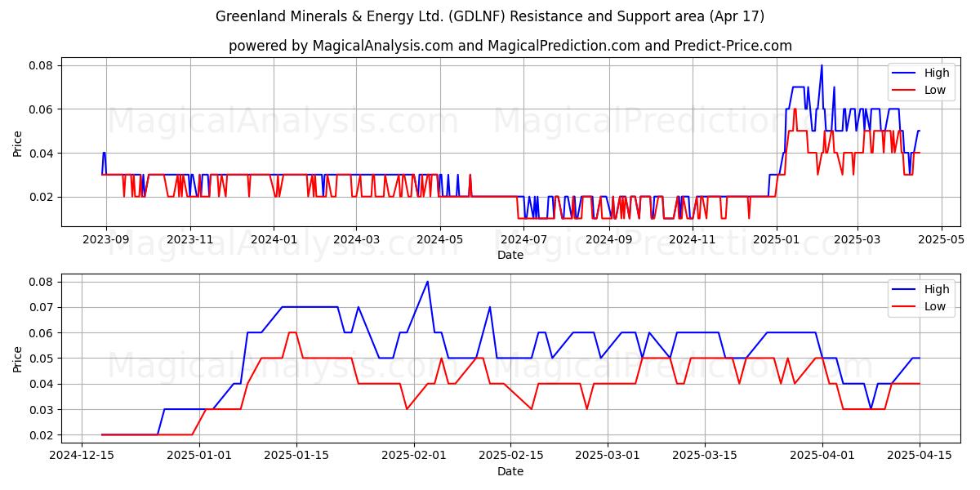Click the 2024-07 tick label
This screenshot has width=980, height=490.
(523, 240)
